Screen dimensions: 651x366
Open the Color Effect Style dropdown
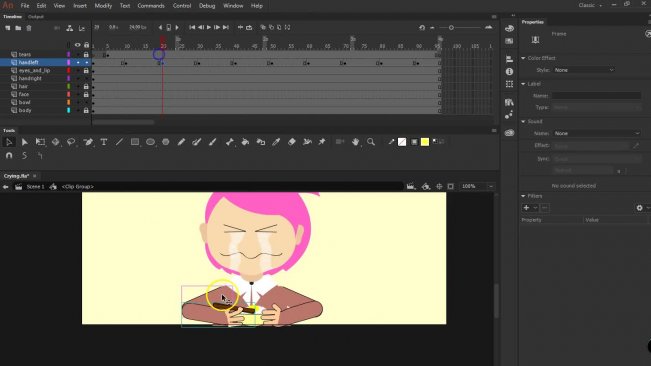click(x=584, y=70)
